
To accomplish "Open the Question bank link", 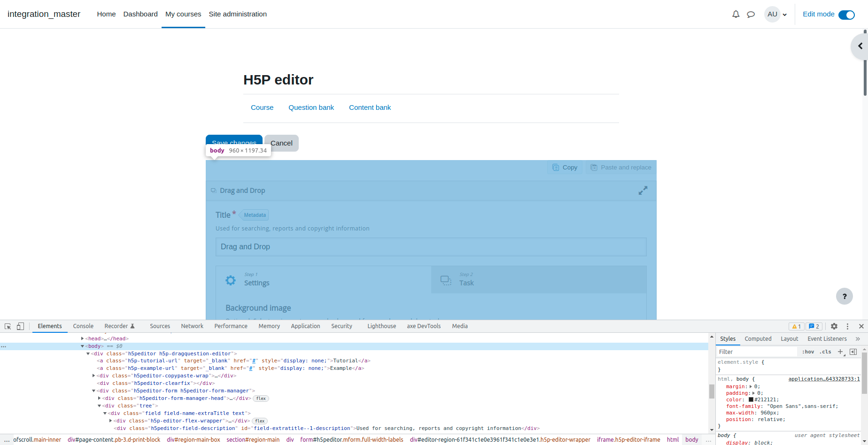I will click(x=311, y=107).
